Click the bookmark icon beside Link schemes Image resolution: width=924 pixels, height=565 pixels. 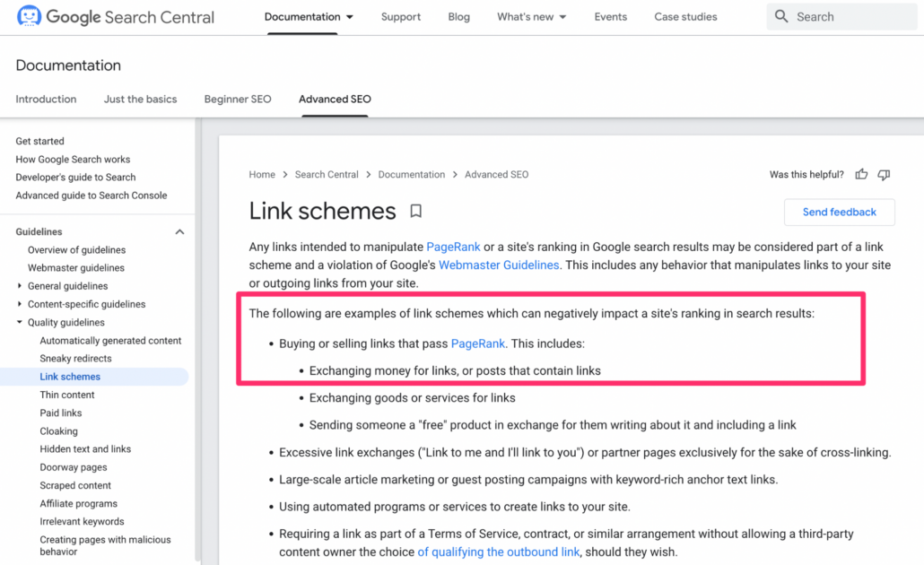415,212
